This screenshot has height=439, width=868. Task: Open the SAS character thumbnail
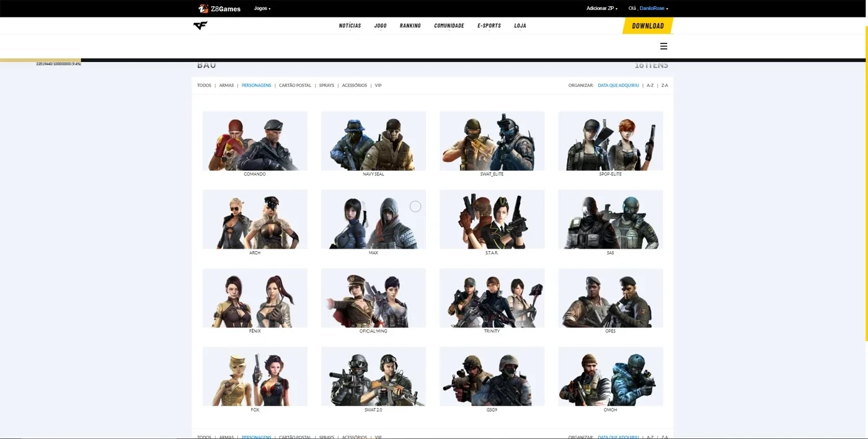pos(611,219)
